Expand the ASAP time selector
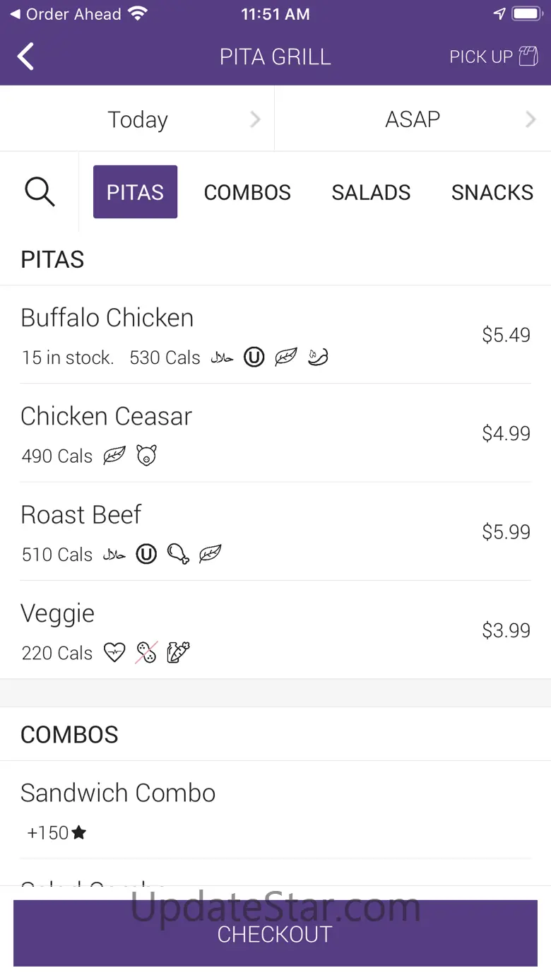The height and width of the screenshot is (980, 551). tap(413, 119)
